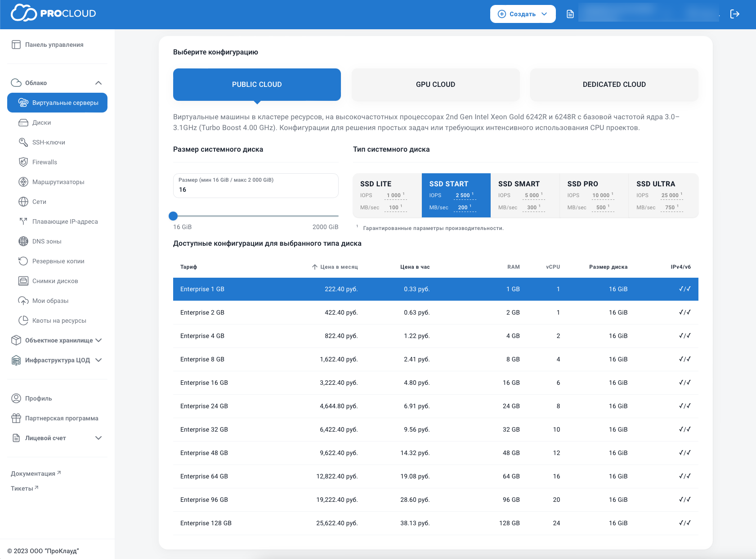The height and width of the screenshot is (559, 756).
Task: Select the Диски drive icon
Action: [23, 122]
